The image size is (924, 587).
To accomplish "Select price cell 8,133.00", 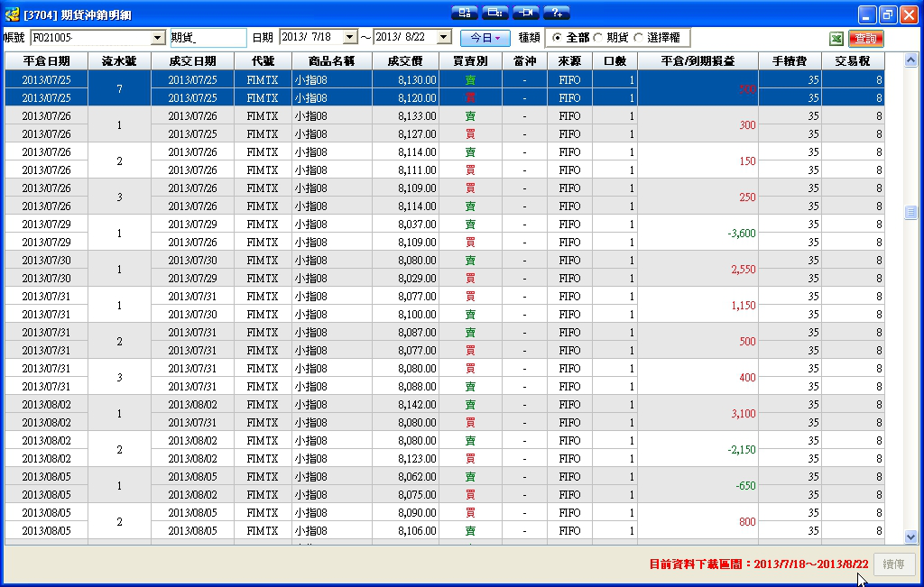I will coord(405,116).
